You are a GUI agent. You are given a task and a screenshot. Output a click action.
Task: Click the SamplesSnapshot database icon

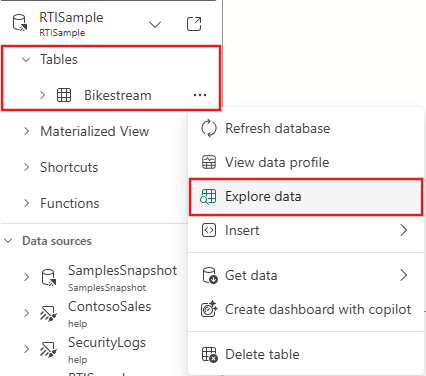coord(49,278)
